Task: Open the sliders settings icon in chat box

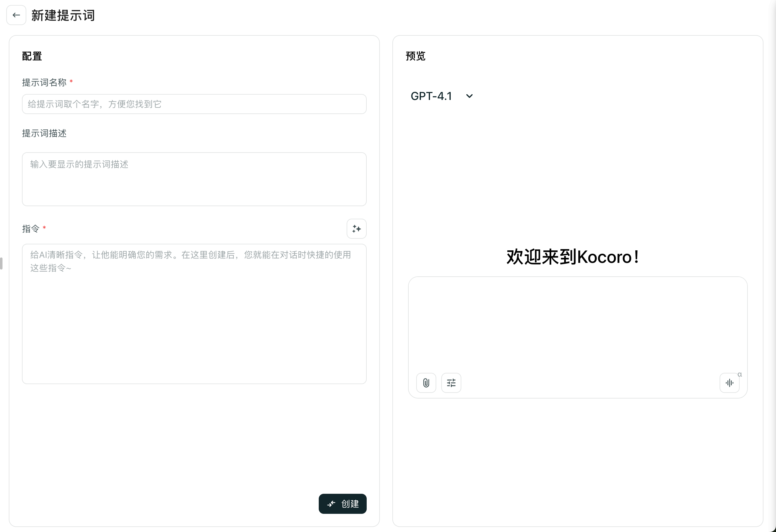Action: 451,383
